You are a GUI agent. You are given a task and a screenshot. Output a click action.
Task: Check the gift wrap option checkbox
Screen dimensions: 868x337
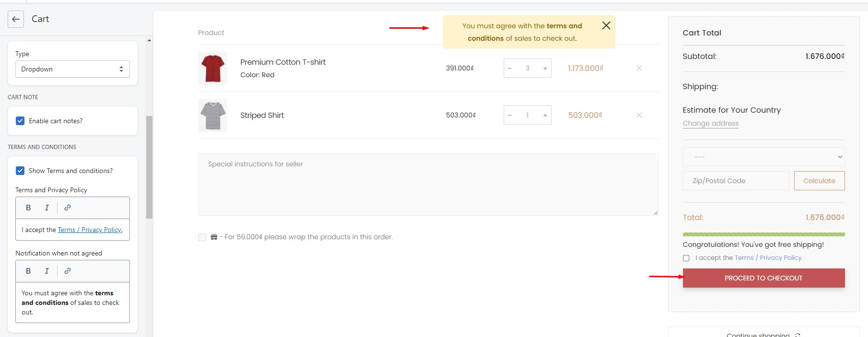tap(202, 237)
